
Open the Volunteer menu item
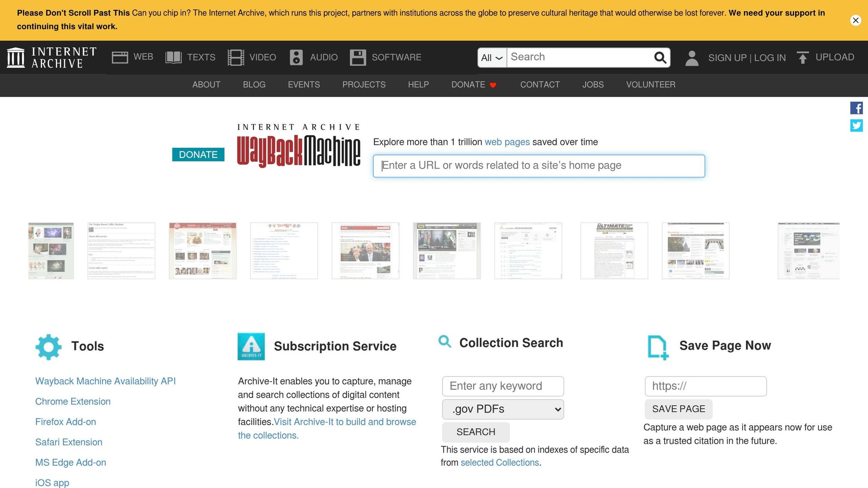[651, 85]
